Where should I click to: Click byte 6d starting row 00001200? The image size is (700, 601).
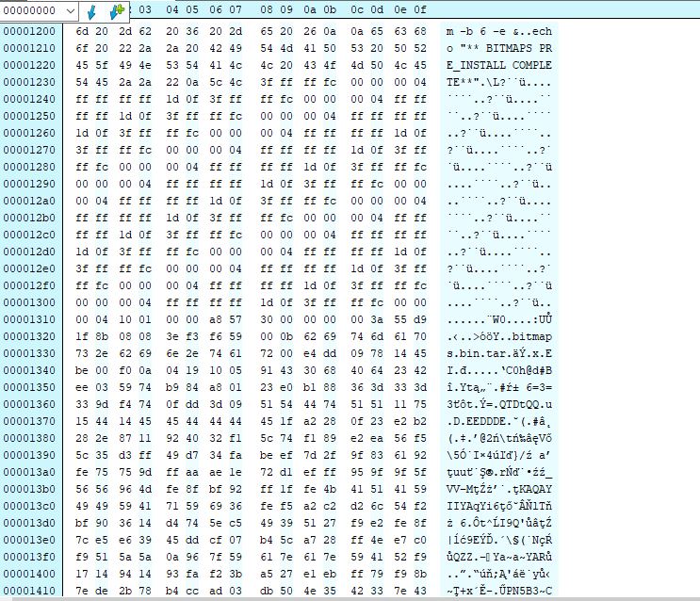point(82,31)
